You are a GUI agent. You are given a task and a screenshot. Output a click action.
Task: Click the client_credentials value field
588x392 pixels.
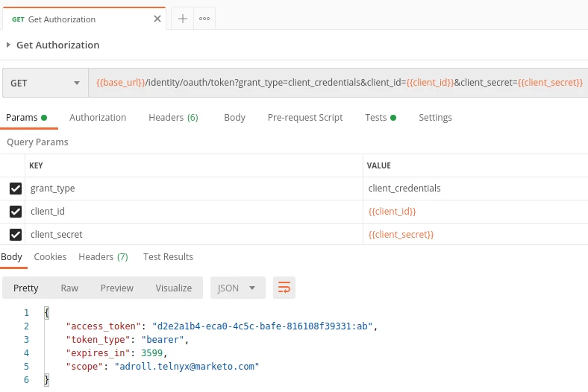(475, 189)
